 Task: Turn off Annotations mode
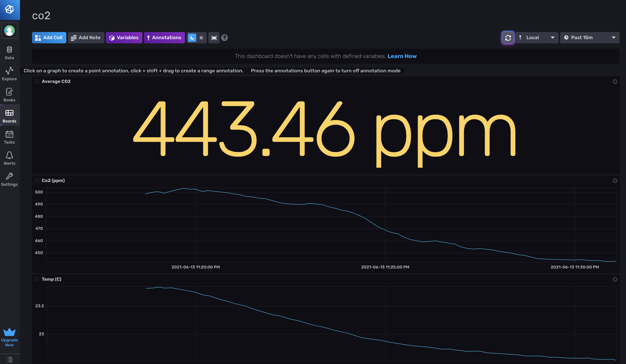(x=164, y=37)
